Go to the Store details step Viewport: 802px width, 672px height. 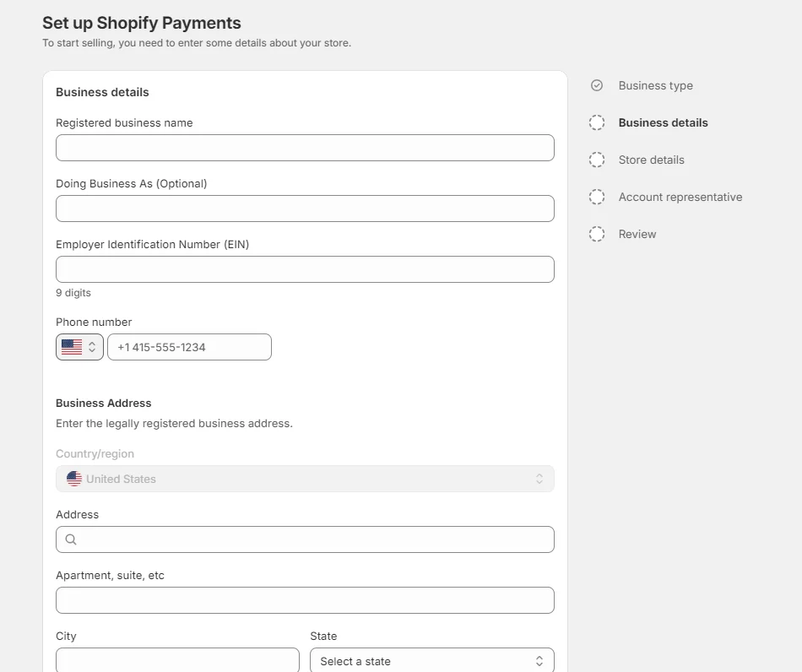[651, 160]
